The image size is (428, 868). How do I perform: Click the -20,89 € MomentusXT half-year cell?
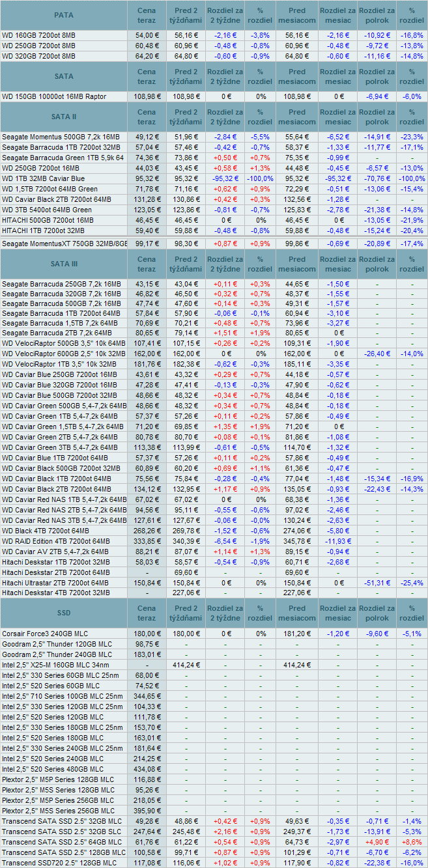coord(377,244)
